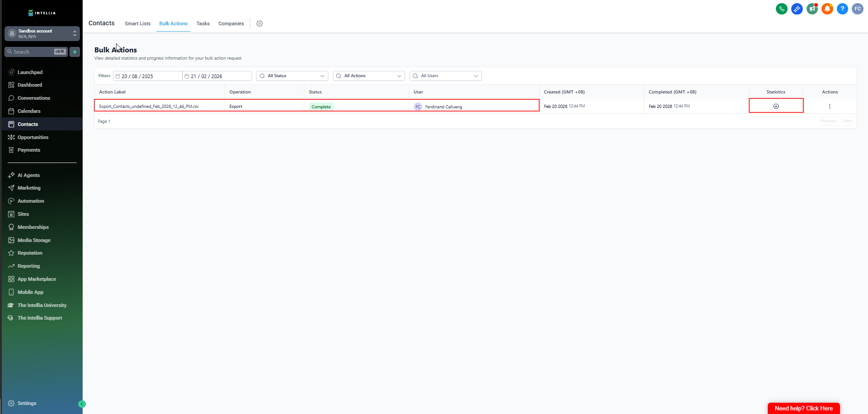Image resolution: width=868 pixels, height=414 pixels.
Task: Click the user name Ferdinand Callueng
Action: (x=443, y=107)
